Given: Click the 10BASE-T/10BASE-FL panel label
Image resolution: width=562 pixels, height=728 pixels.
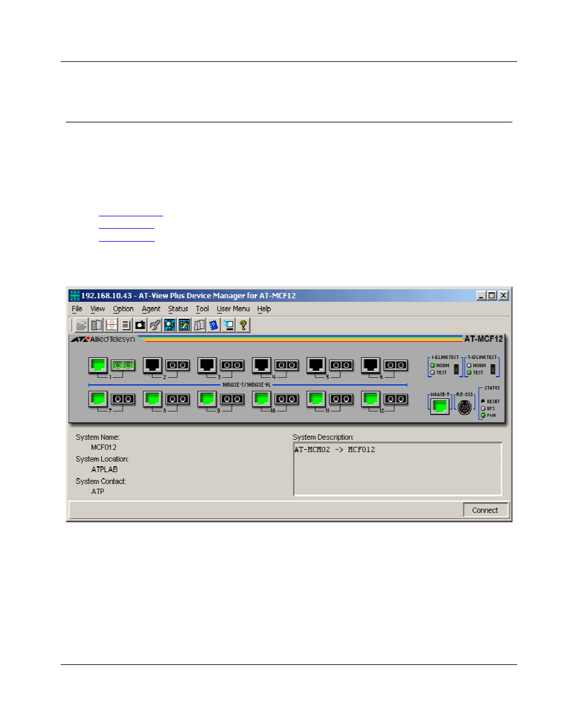Looking at the screenshot, I should (246, 385).
